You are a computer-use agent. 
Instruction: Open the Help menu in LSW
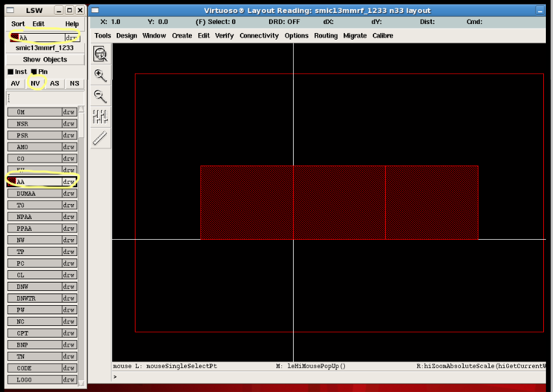(72, 24)
